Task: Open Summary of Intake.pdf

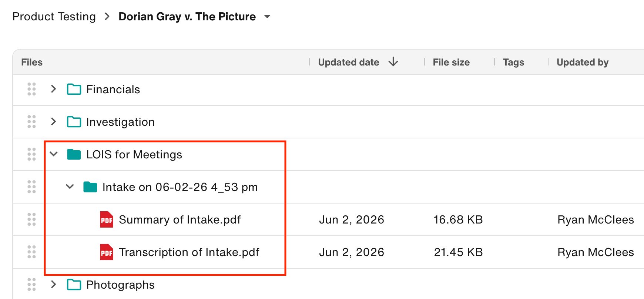Action: [180, 220]
